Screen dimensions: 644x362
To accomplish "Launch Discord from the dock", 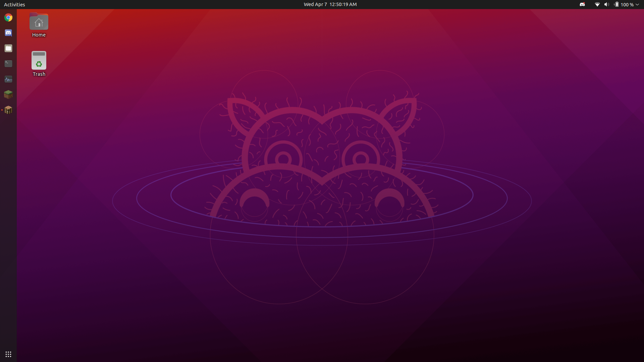I will [8, 33].
